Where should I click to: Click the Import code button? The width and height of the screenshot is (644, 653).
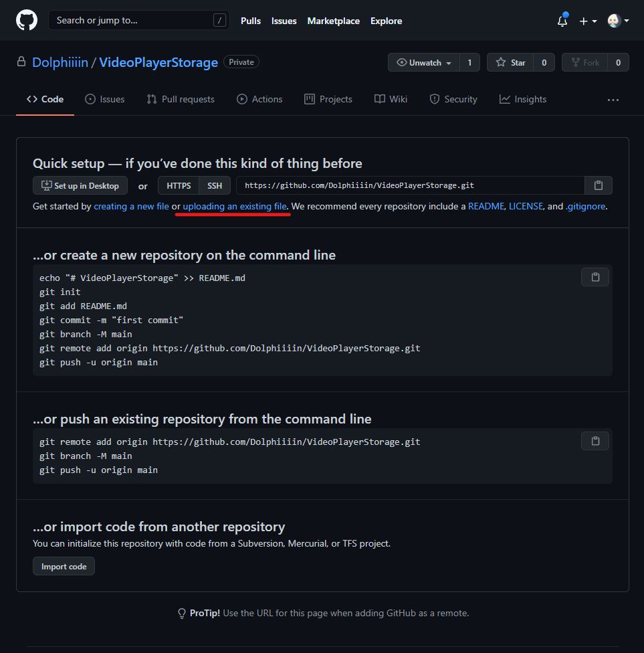pyautogui.click(x=64, y=567)
